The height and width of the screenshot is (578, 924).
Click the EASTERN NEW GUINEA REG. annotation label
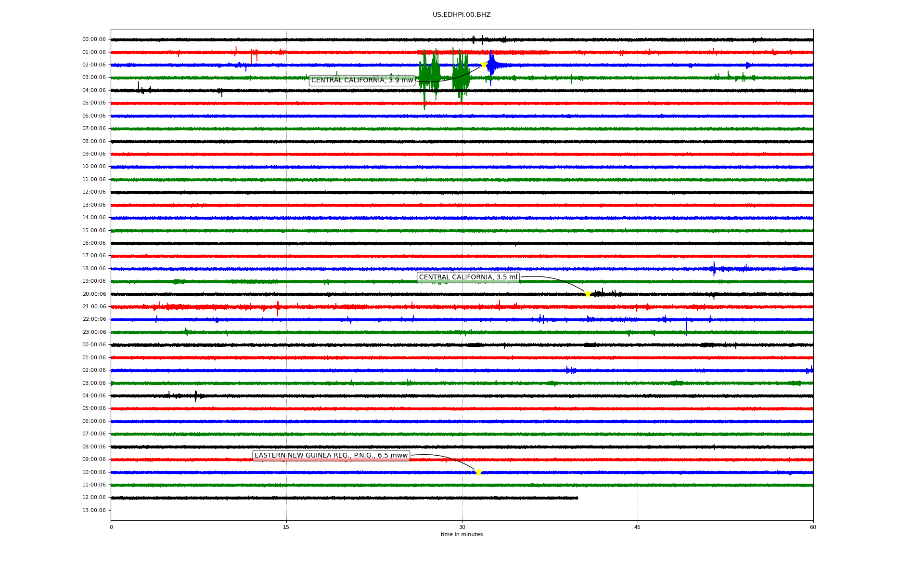click(331, 456)
